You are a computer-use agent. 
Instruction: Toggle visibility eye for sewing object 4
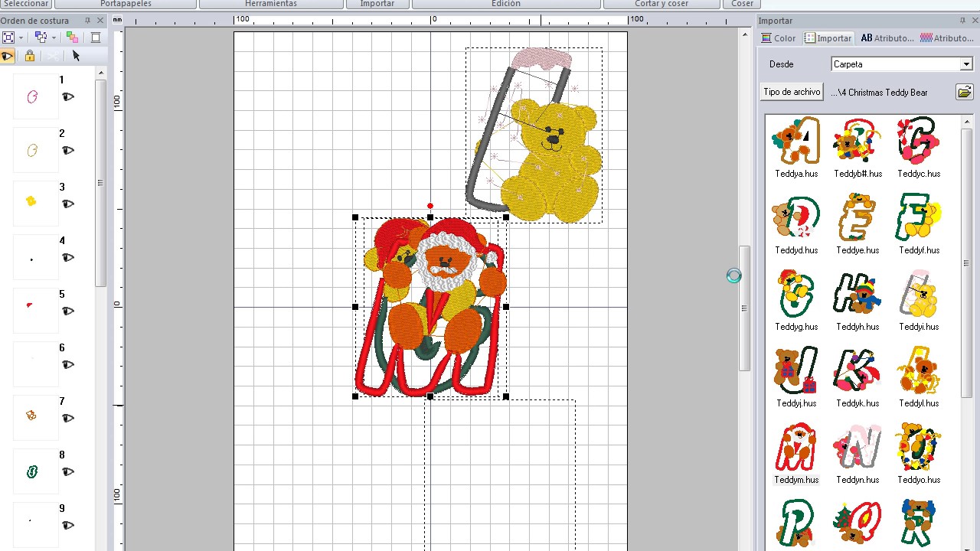[68, 258]
